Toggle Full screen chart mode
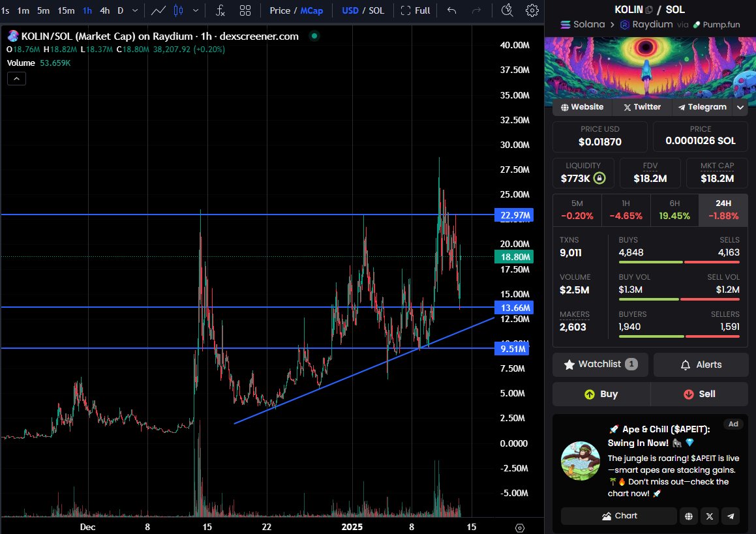This screenshot has height=534, width=756. pyautogui.click(x=416, y=10)
